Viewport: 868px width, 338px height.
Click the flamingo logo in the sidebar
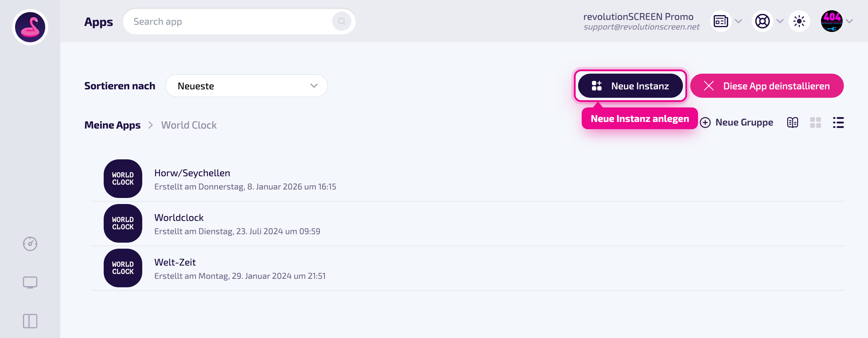pyautogui.click(x=30, y=27)
